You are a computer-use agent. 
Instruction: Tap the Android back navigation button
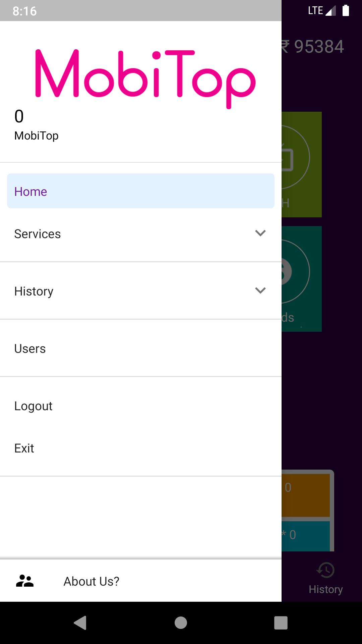tap(80, 623)
